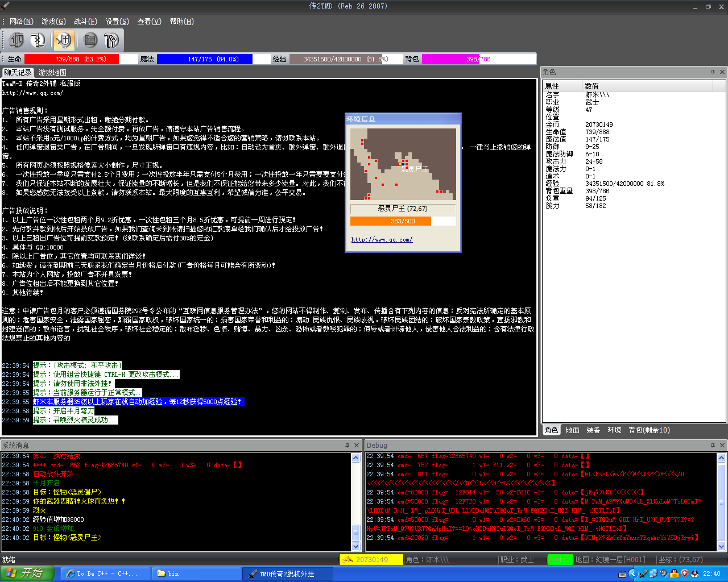Image resolution: width=728 pixels, height=582 pixels.
Task: Close the 角色 panel
Action: [x=722, y=72]
